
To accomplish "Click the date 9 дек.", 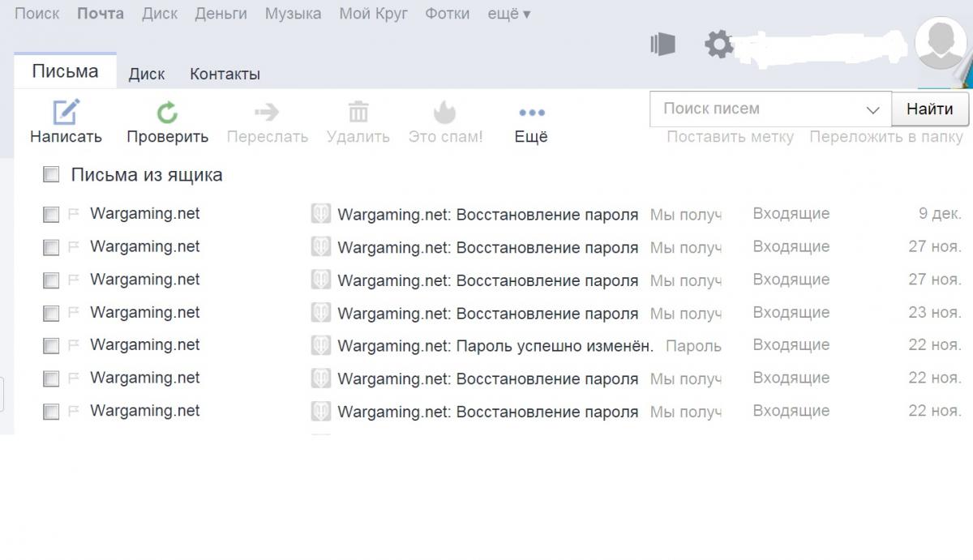I will [x=940, y=214].
